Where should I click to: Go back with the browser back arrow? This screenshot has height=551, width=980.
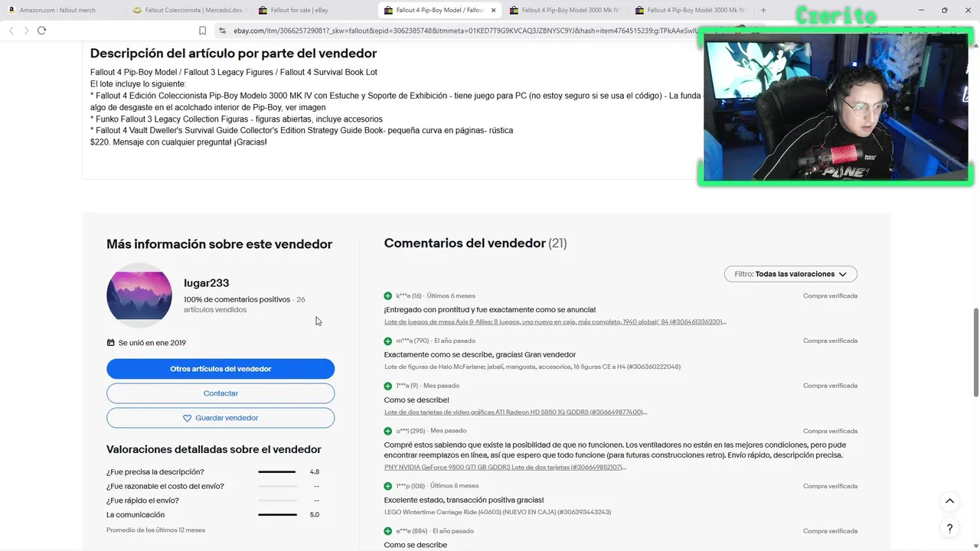pos(11,30)
